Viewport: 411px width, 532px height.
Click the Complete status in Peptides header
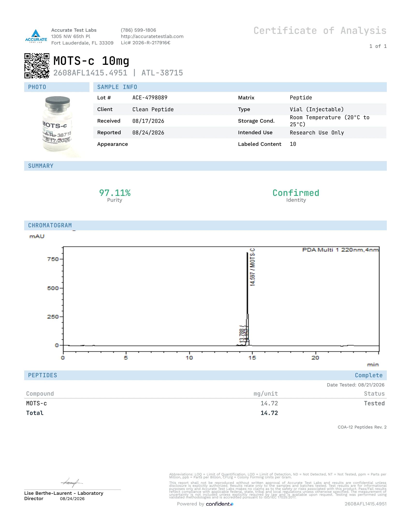coord(369,375)
